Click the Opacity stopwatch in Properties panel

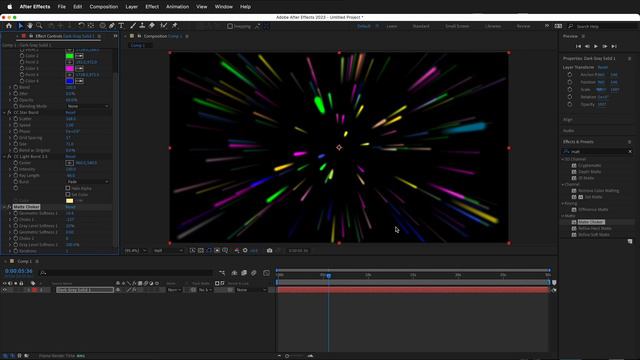coord(570,104)
